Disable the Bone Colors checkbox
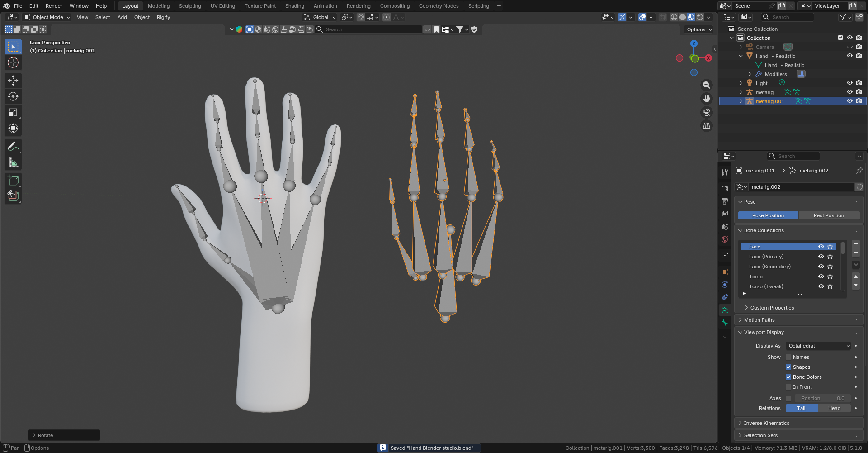The height and width of the screenshot is (453, 868). coord(788,377)
